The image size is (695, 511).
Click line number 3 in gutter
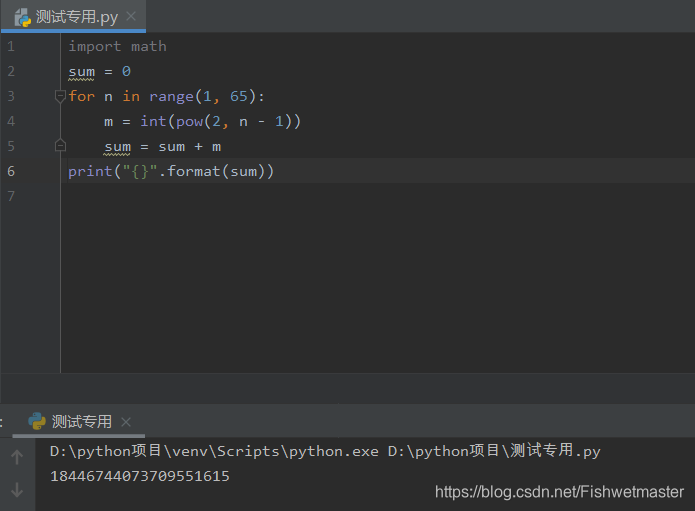(x=11, y=96)
